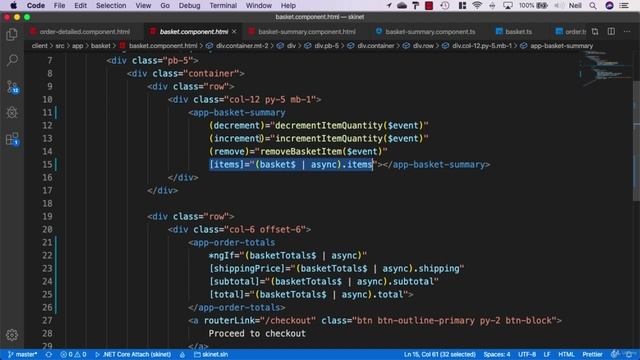Open the Code menu
The image size is (640, 360).
36,5
